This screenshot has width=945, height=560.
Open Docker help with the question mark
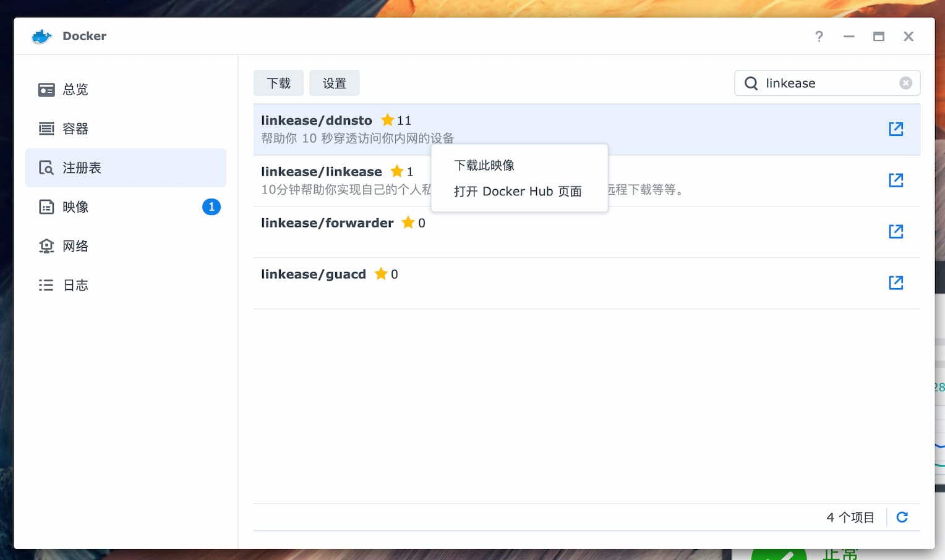[x=819, y=36]
